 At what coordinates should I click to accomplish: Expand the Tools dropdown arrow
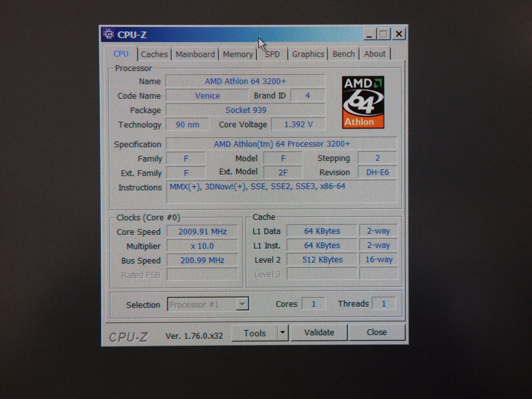(283, 333)
